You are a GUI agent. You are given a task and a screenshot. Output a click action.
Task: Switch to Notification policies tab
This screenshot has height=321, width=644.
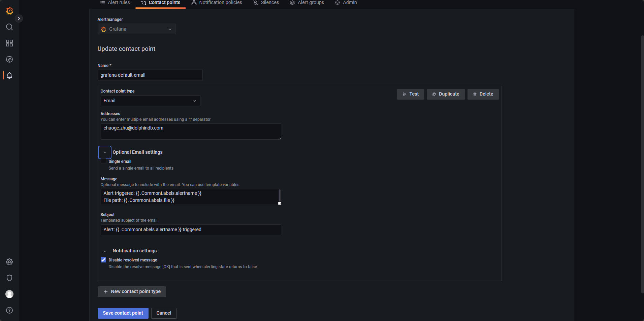[217, 3]
